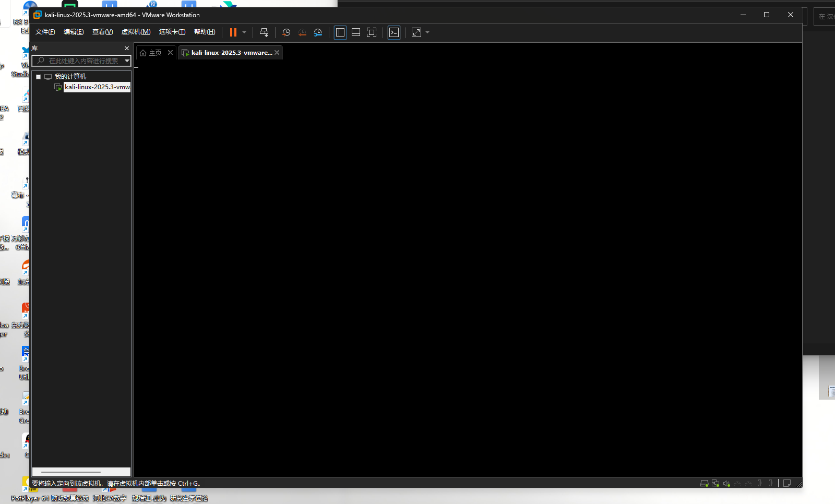
Task: Click the hard disk status bar icon
Action: click(x=704, y=483)
